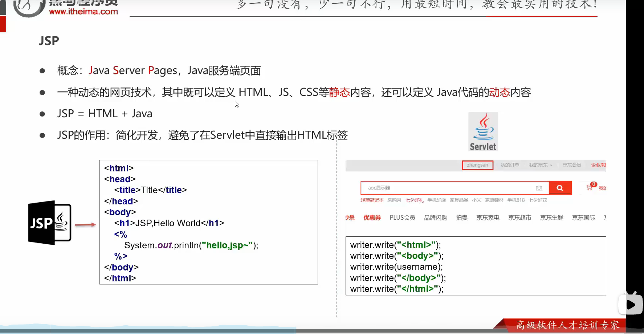Click the 家具品类 hot keyword
This screenshot has width=644, height=334.
click(x=459, y=200)
